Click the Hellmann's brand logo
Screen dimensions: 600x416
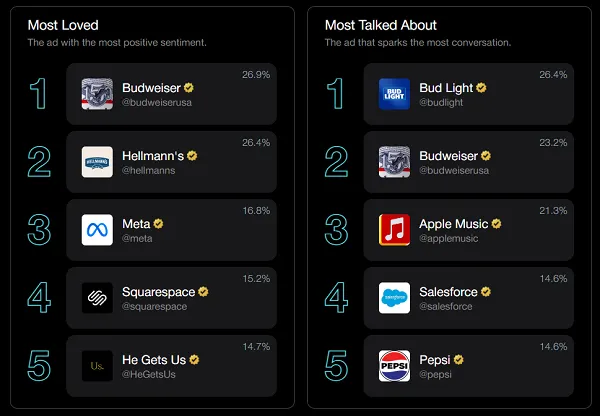pyautogui.click(x=97, y=162)
